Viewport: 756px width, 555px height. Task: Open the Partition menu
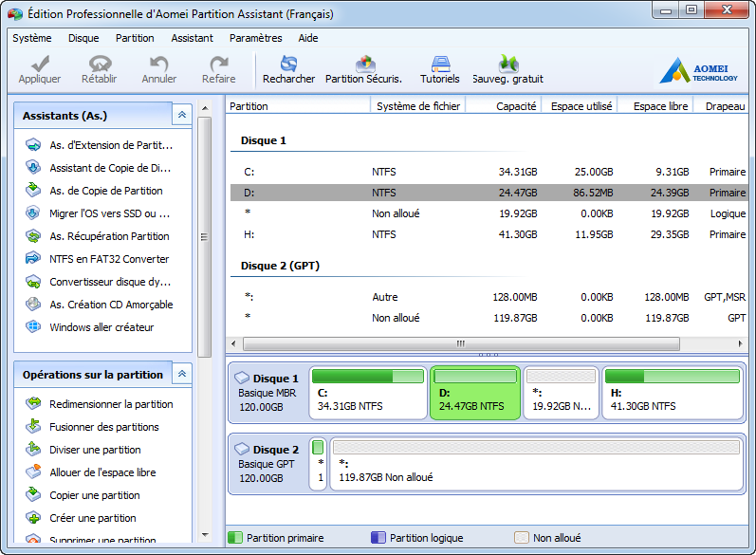135,38
